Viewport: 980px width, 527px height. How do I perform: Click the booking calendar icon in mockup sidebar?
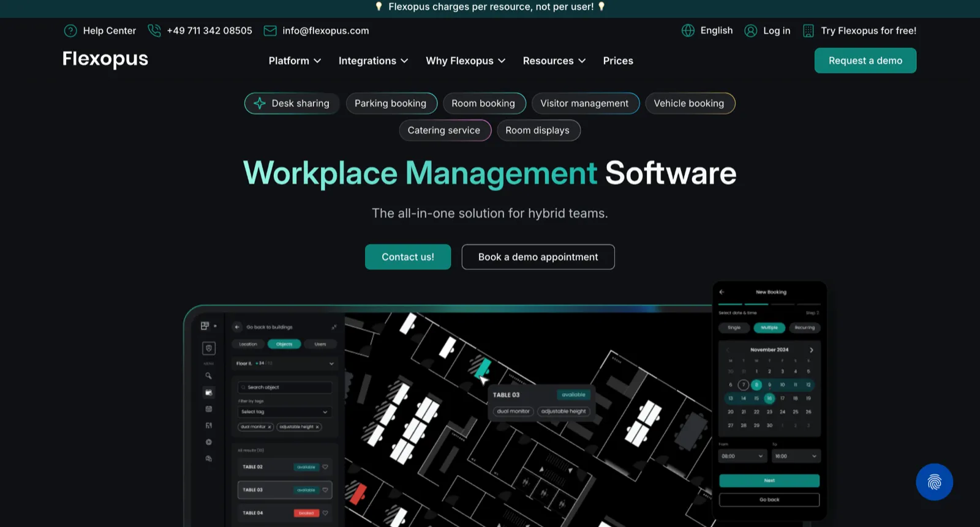coord(208,392)
